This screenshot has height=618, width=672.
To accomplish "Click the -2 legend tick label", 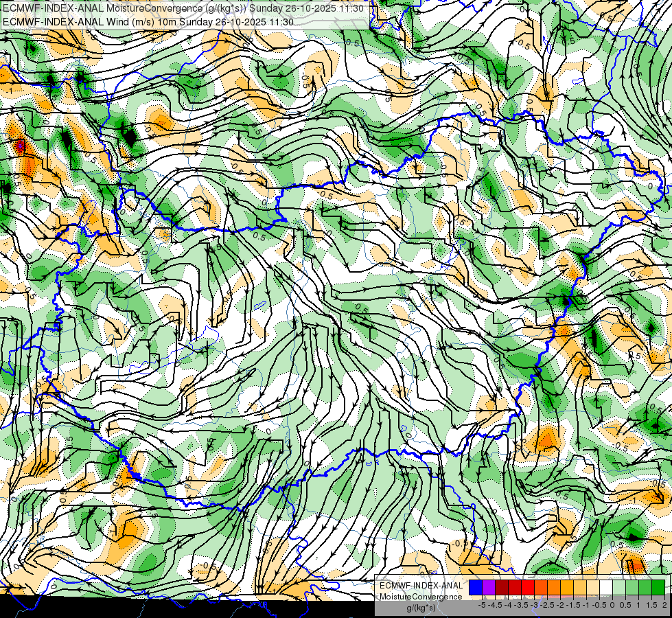I will coord(560,605).
